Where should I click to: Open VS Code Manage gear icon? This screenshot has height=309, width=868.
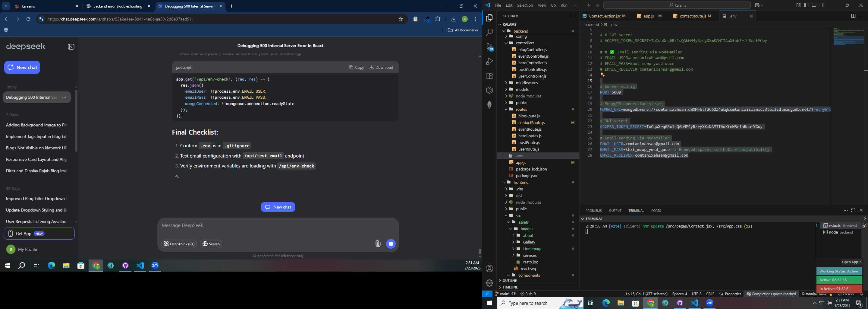click(x=489, y=283)
